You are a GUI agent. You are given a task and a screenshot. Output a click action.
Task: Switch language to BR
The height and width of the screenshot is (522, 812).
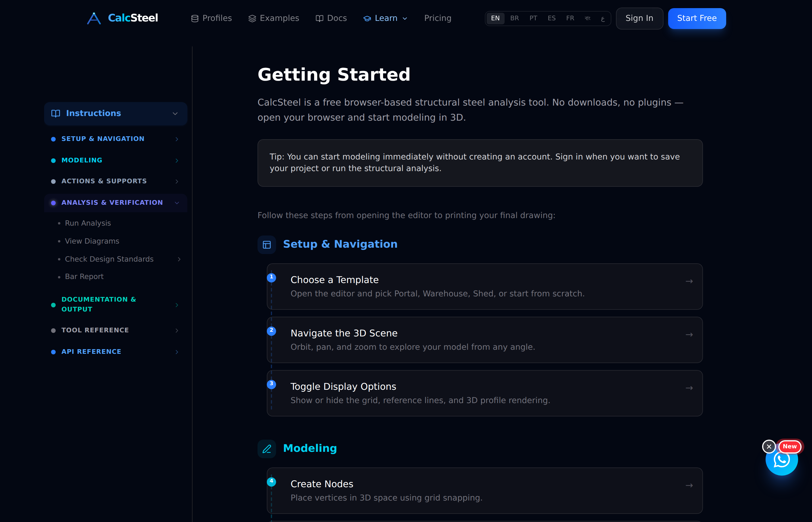(x=514, y=18)
